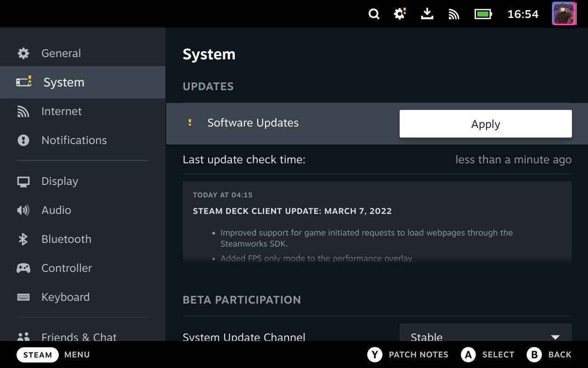588x368 pixels.
Task: Click 'less than a minute ago' text
Action: [x=514, y=160]
